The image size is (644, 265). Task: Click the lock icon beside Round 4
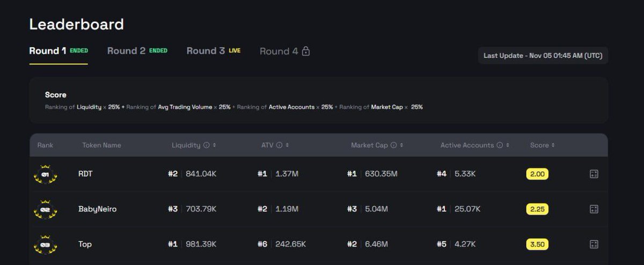point(306,51)
